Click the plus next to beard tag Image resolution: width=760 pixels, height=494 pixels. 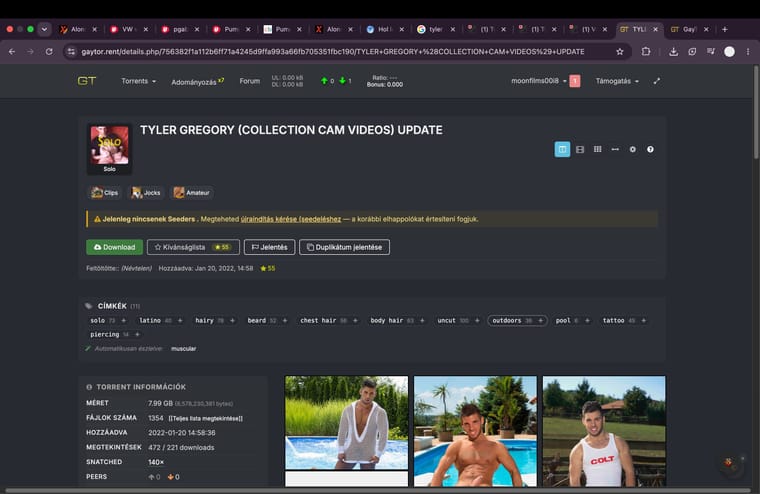pyautogui.click(x=285, y=320)
